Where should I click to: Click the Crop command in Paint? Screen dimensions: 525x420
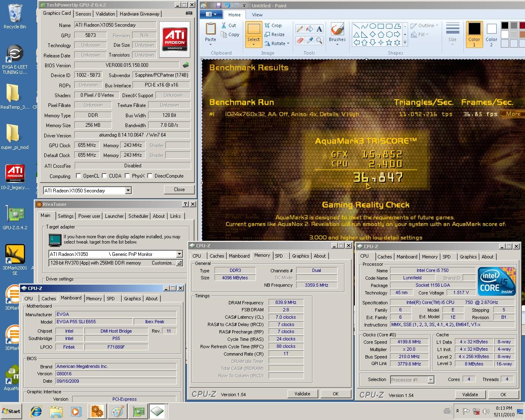[x=273, y=25]
